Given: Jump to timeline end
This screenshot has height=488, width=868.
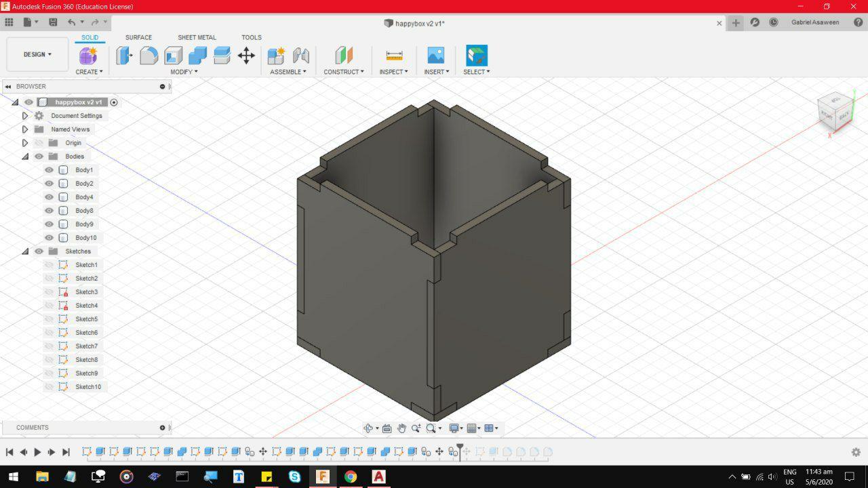Looking at the screenshot, I should 66,452.
